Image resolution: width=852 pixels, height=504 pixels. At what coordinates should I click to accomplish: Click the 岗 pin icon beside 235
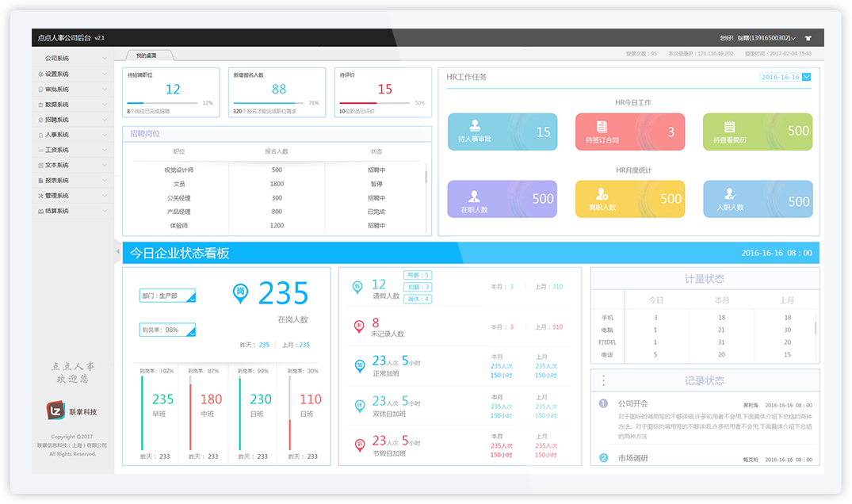click(x=240, y=293)
